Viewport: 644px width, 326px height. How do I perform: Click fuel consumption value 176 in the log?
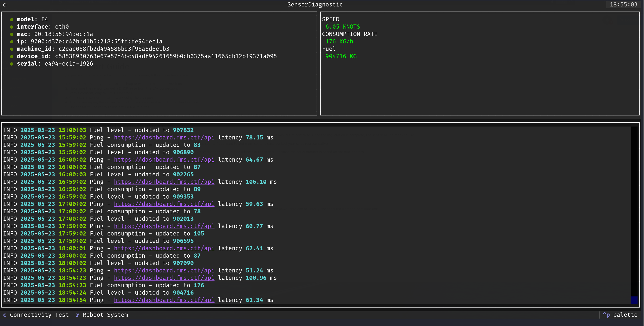(199, 285)
